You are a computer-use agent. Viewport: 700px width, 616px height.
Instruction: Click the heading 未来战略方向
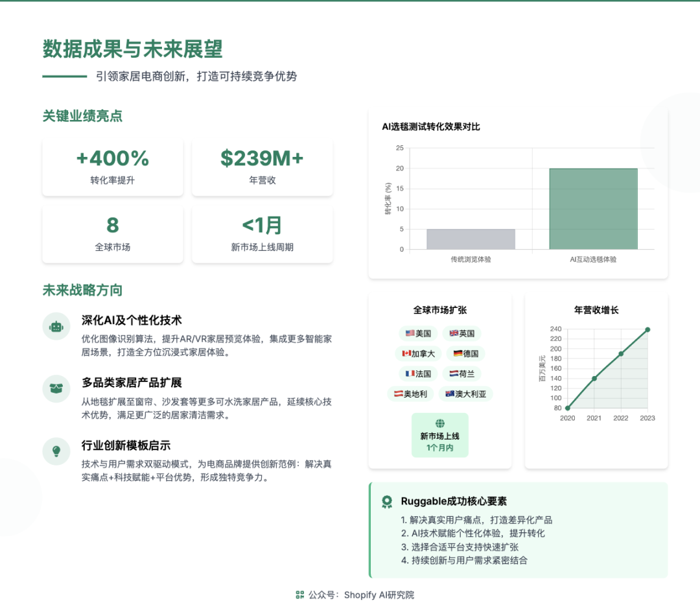82,290
